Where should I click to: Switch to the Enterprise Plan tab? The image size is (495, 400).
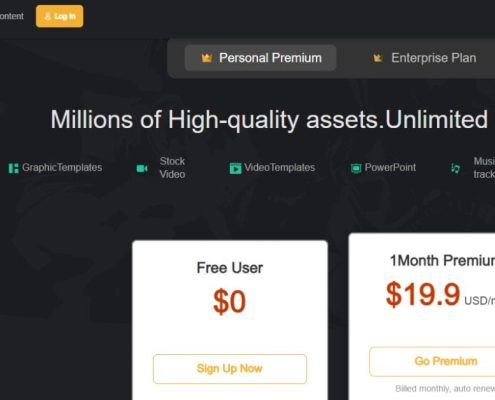point(424,58)
